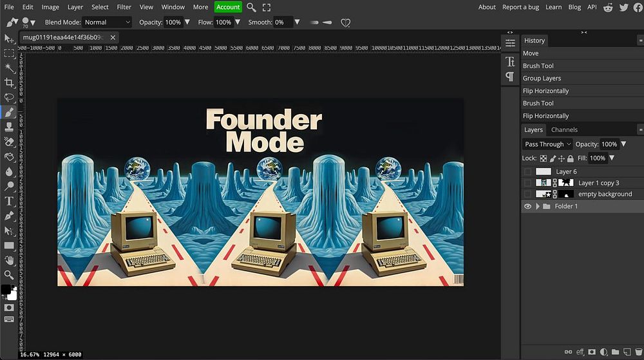This screenshot has width=644, height=360.
Task: Click the link layers icon
Action: (x=568, y=352)
